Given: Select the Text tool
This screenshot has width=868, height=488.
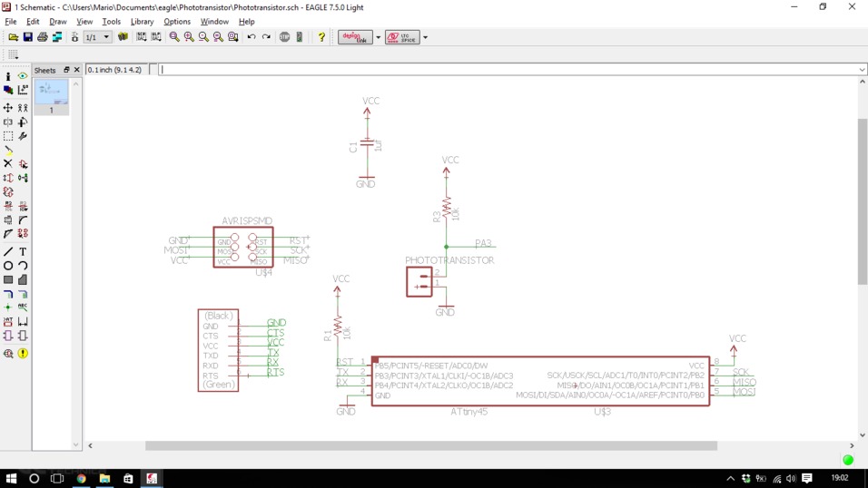Looking at the screenshot, I should (x=23, y=252).
